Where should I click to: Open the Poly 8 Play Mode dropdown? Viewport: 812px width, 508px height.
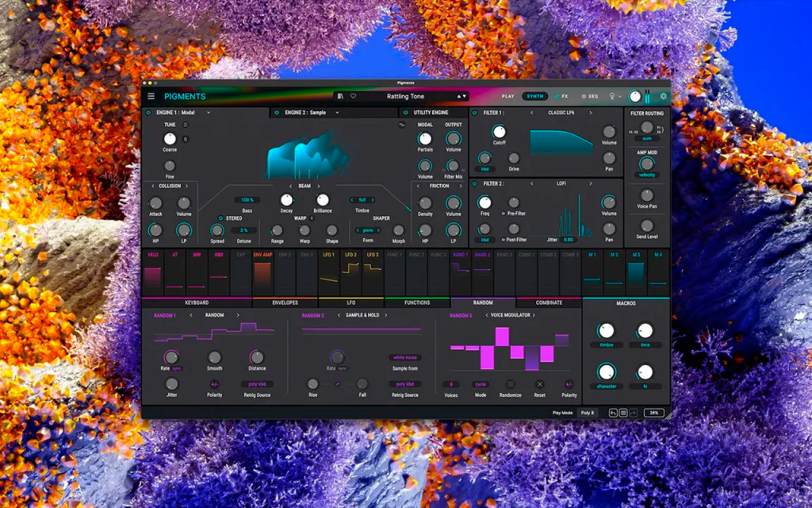pyautogui.click(x=588, y=413)
